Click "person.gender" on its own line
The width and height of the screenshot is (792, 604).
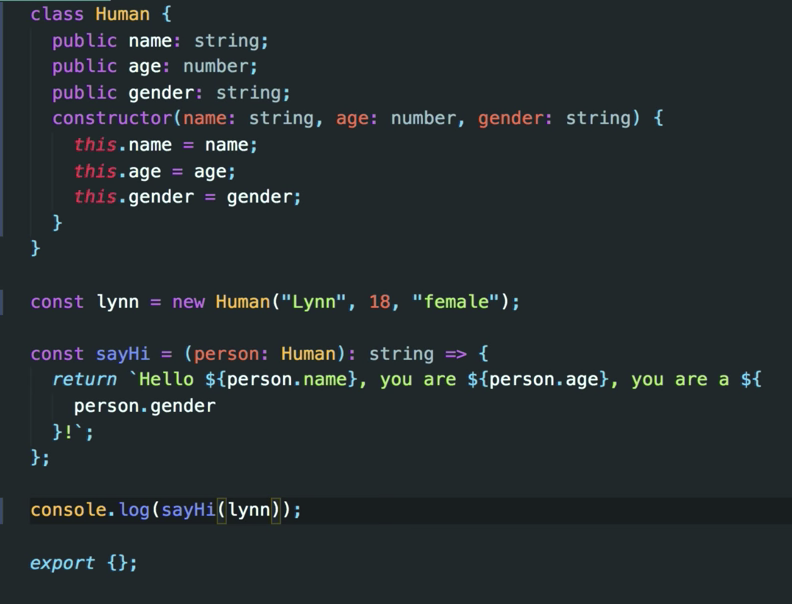tap(144, 407)
